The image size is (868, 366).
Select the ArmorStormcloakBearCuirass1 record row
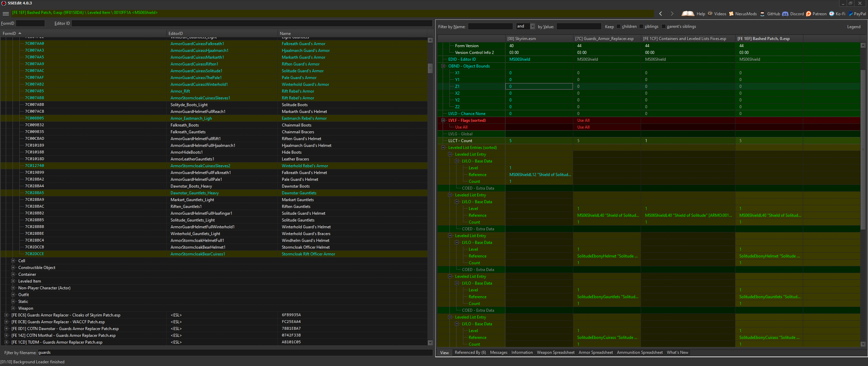214,254
